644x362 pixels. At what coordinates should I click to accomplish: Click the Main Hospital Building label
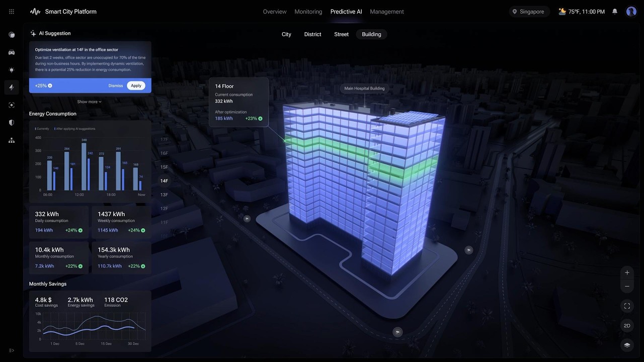point(364,88)
